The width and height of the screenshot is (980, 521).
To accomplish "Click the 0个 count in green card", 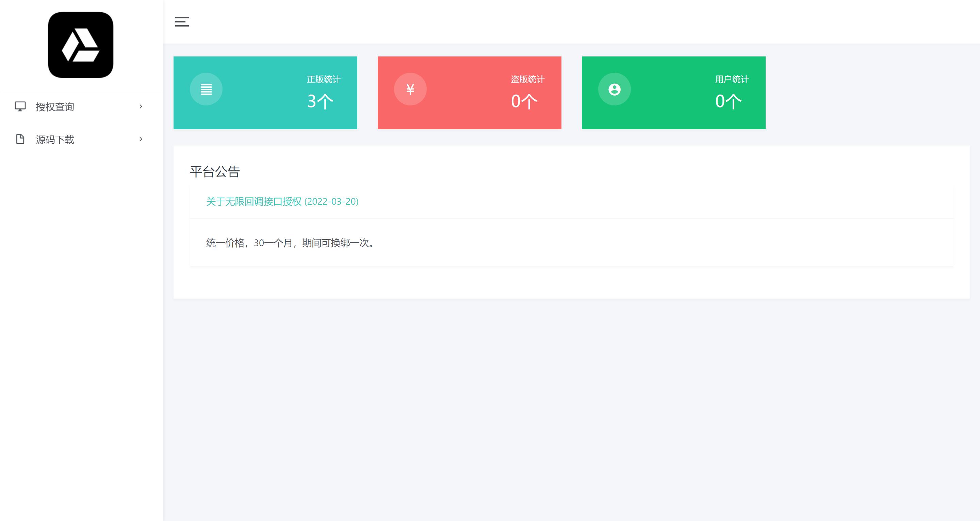I will pos(729,102).
